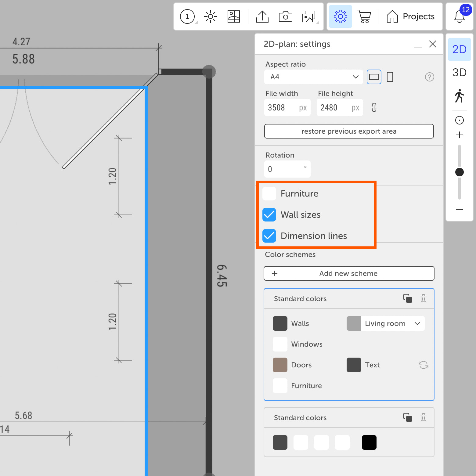Switch to 3D view

click(x=459, y=73)
